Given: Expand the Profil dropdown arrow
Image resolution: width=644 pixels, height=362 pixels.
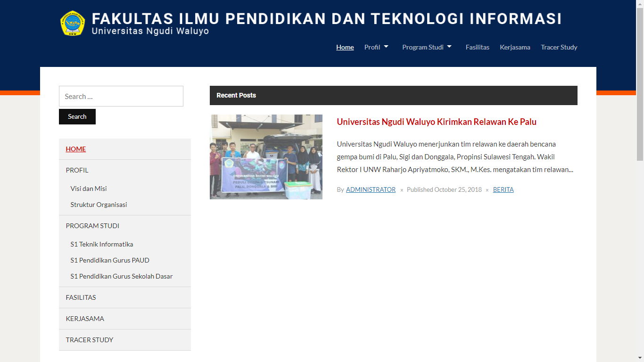Looking at the screenshot, I should 386,47.
